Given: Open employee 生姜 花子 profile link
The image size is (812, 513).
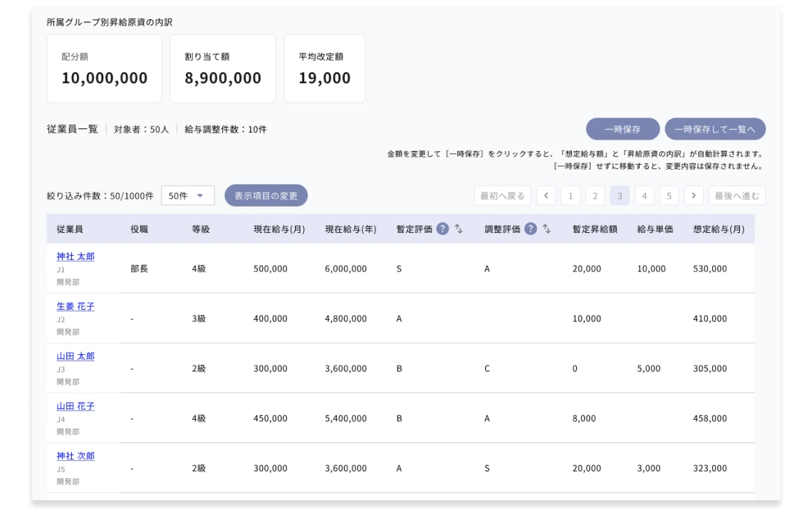Looking at the screenshot, I should click(x=76, y=306).
